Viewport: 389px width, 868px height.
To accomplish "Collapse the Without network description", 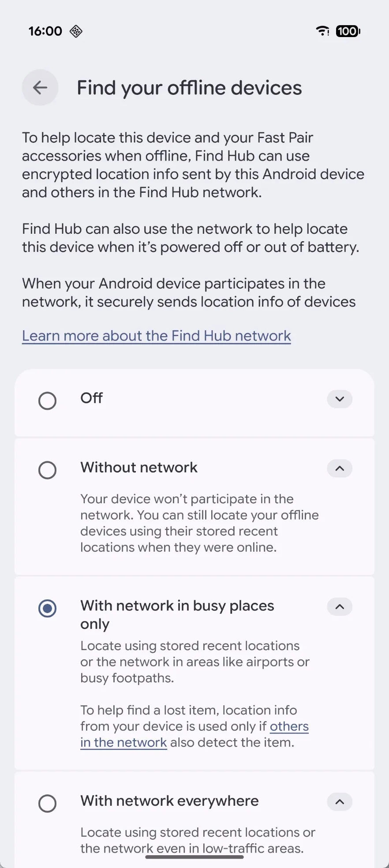I will click(340, 468).
